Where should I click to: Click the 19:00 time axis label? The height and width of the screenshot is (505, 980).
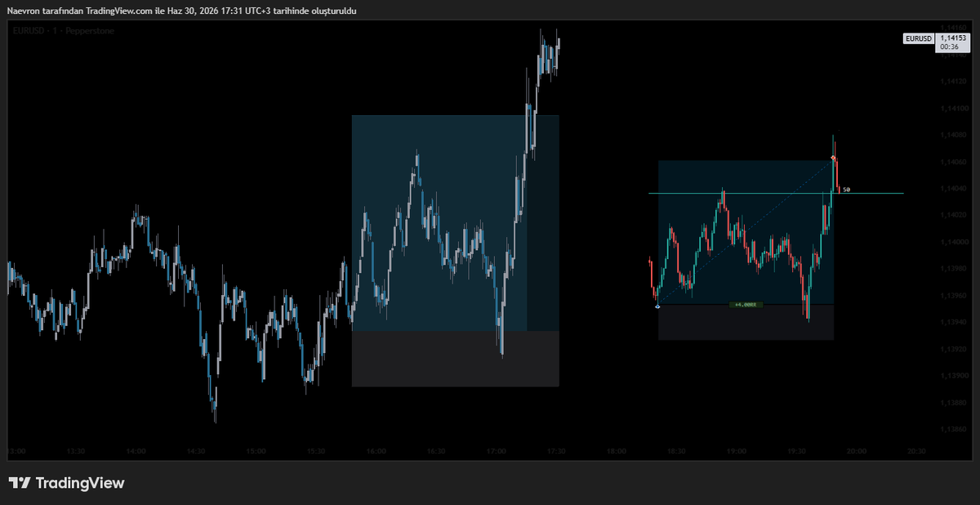(x=737, y=451)
